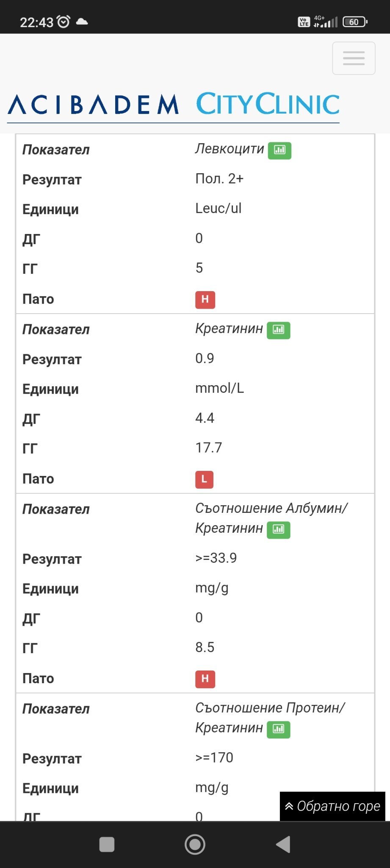The height and width of the screenshot is (868, 390).
Task: Tap the Обратно горе button
Action: coord(332,806)
